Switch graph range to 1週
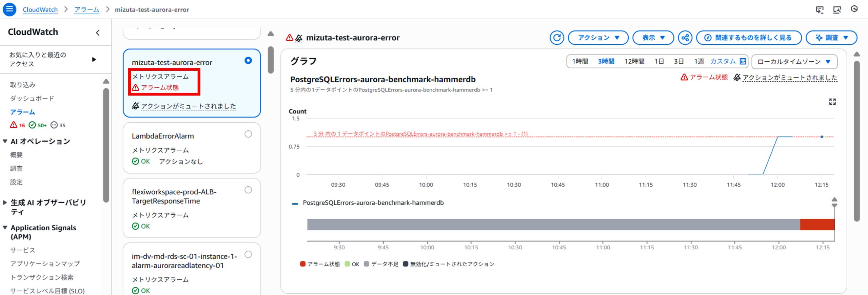868x295 pixels. point(698,61)
